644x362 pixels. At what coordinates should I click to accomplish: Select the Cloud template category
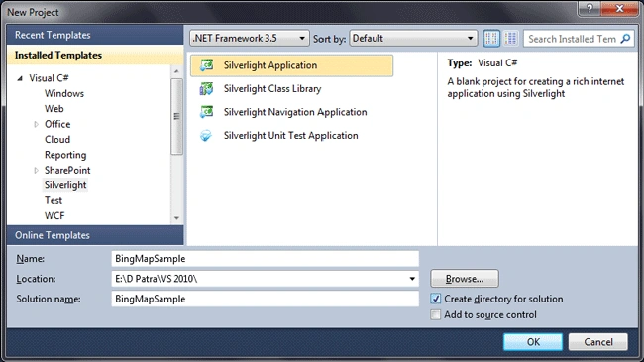tap(57, 140)
